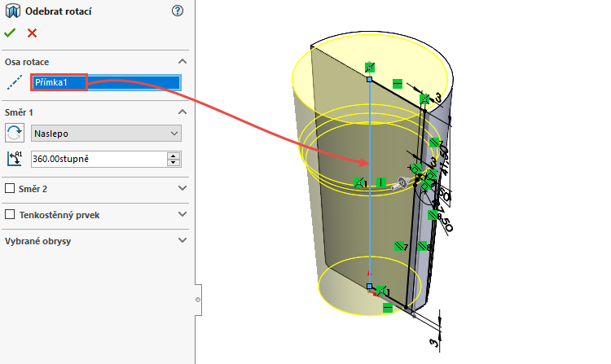This screenshot has width=611, height=364.
Task: Click the panel collapse handle on the splitter
Action: 198,300
